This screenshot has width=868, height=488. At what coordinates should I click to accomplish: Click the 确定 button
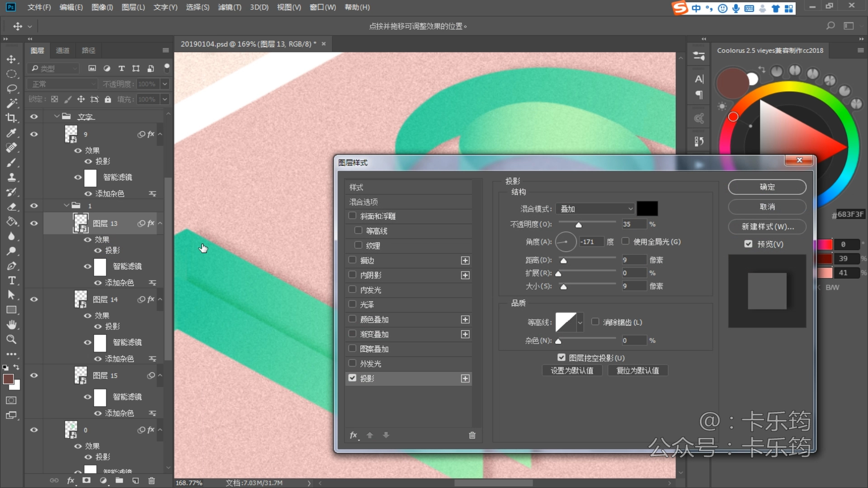click(x=767, y=187)
